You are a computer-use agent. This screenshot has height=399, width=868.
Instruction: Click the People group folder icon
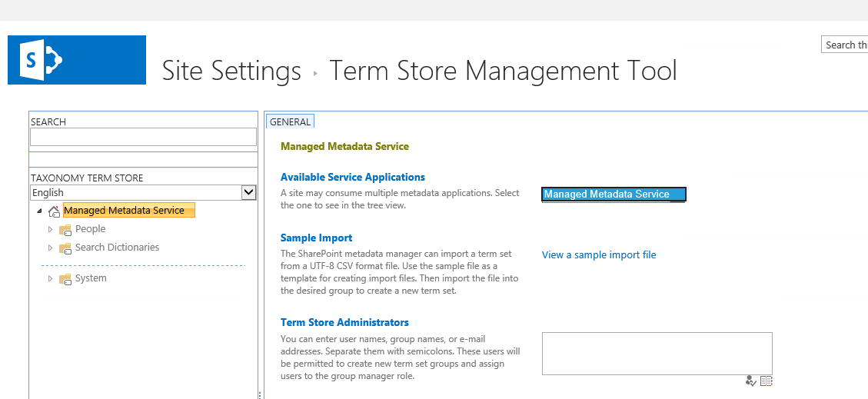coord(65,230)
